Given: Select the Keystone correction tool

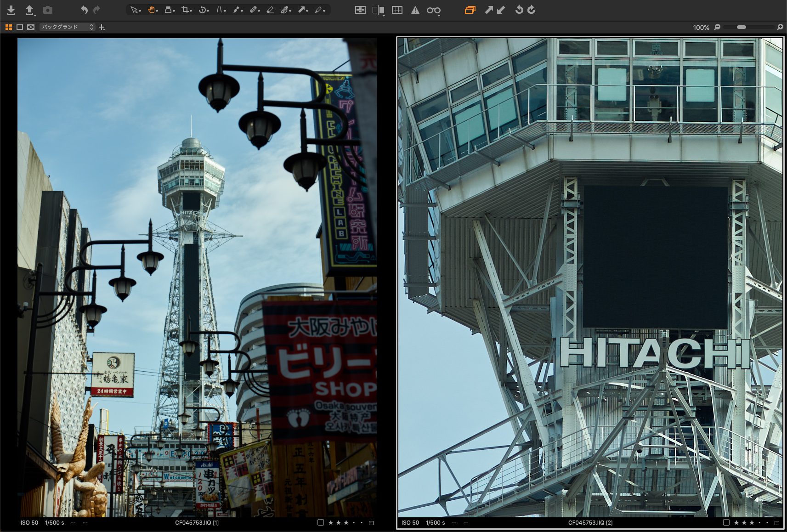Looking at the screenshot, I should click(x=220, y=10).
